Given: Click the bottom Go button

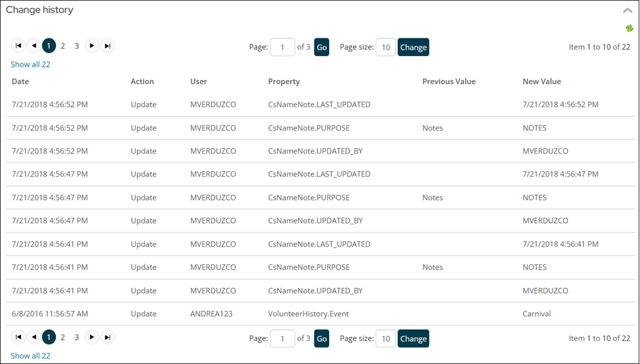Looking at the screenshot, I should (x=322, y=338).
